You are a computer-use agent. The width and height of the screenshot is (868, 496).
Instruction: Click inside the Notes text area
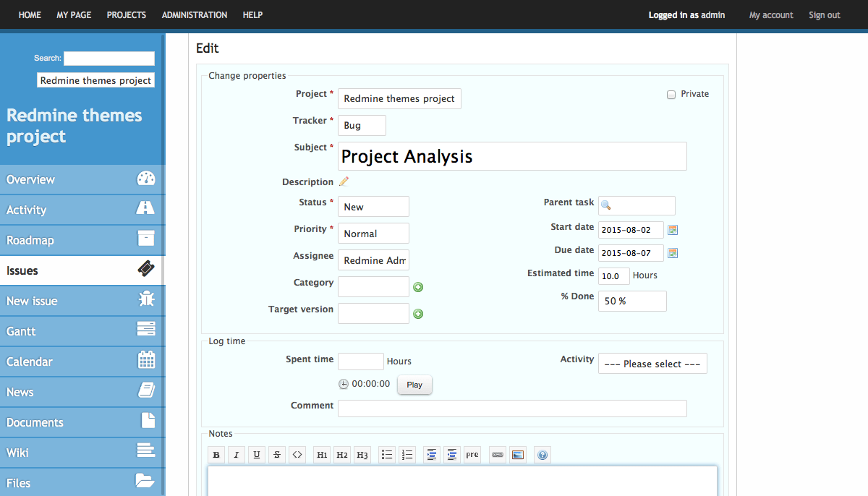pyautogui.click(x=462, y=481)
